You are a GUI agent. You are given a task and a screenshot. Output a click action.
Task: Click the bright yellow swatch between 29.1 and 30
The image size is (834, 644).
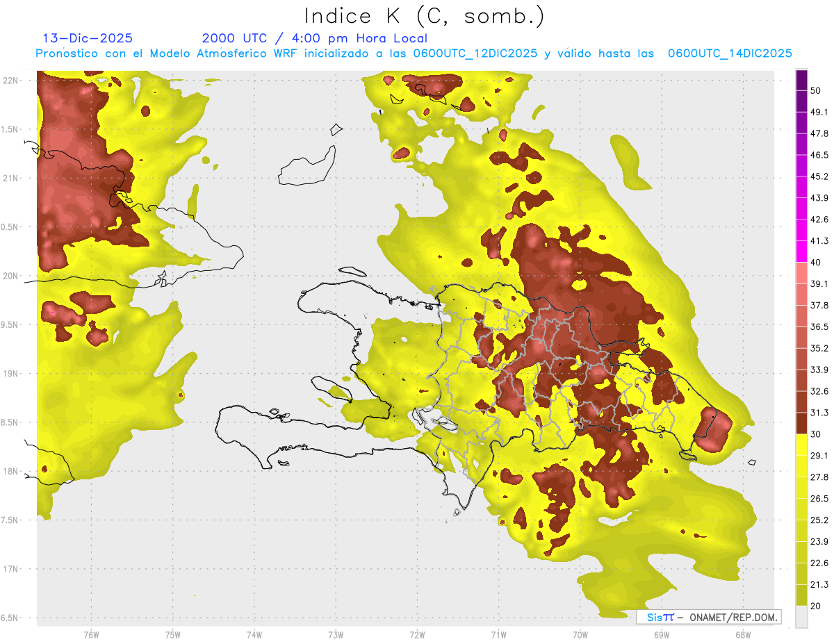[x=801, y=445]
